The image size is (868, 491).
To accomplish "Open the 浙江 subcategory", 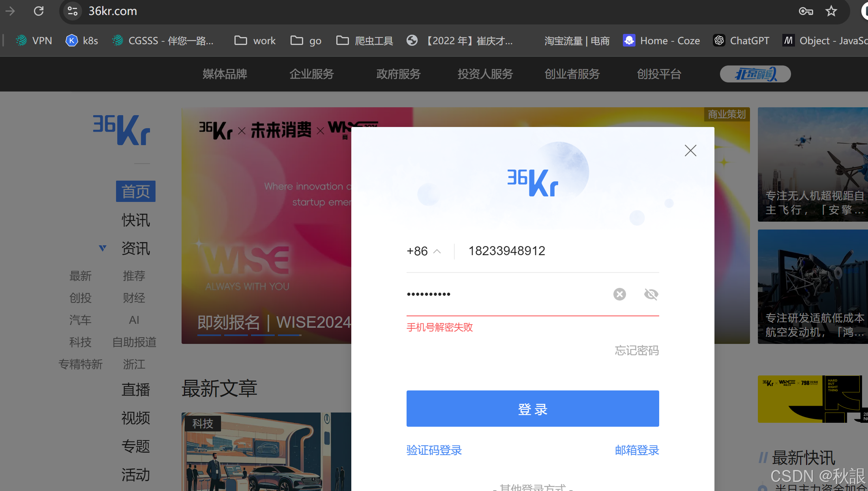I will [x=134, y=364].
